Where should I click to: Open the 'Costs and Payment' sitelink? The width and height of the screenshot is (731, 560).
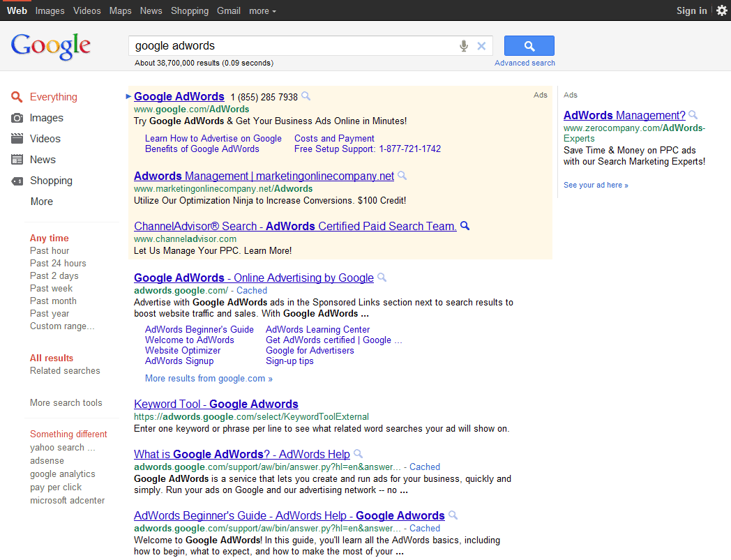(334, 139)
